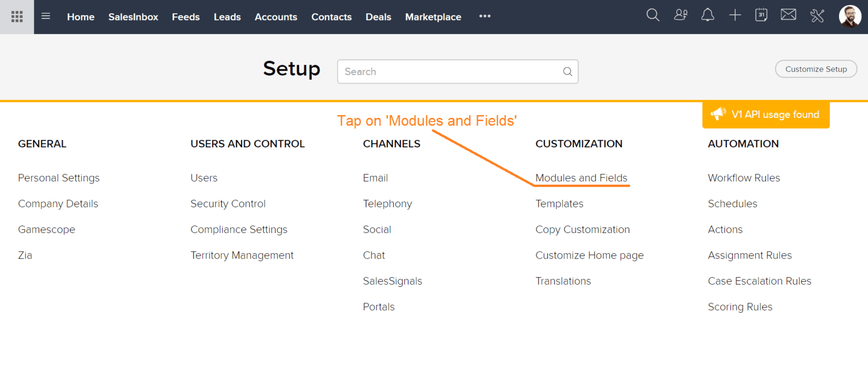The height and width of the screenshot is (390, 868).
Task: Click the AUTOMATION section heading
Action: pos(744,144)
